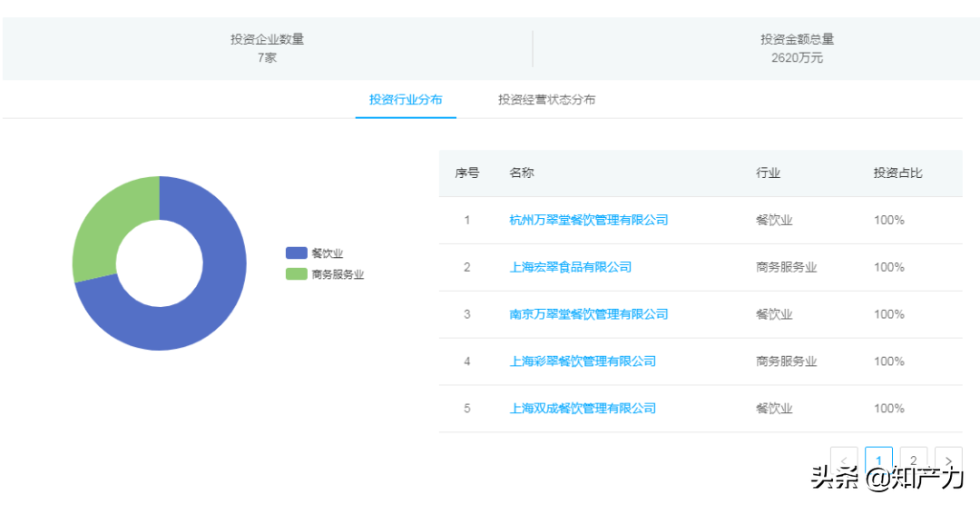Click row number 2 cell
The height and width of the screenshot is (505, 980).
point(467,267)
